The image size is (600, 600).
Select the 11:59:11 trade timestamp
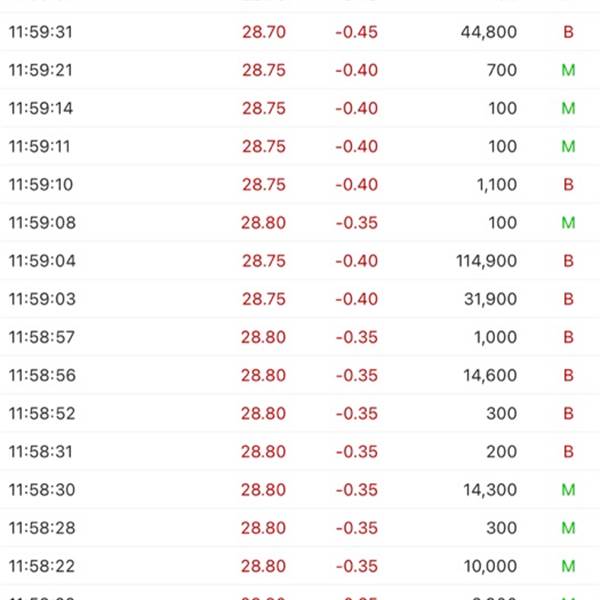coord(40,146)
